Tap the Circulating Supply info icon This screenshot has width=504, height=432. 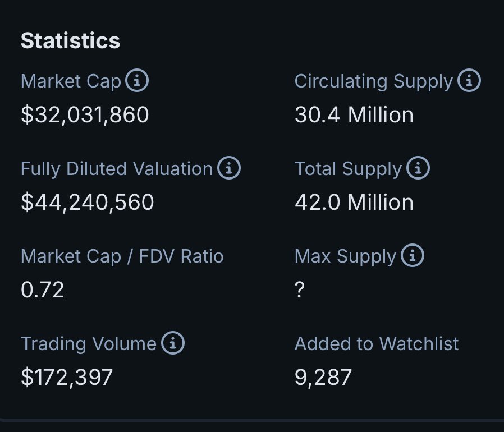469,80
